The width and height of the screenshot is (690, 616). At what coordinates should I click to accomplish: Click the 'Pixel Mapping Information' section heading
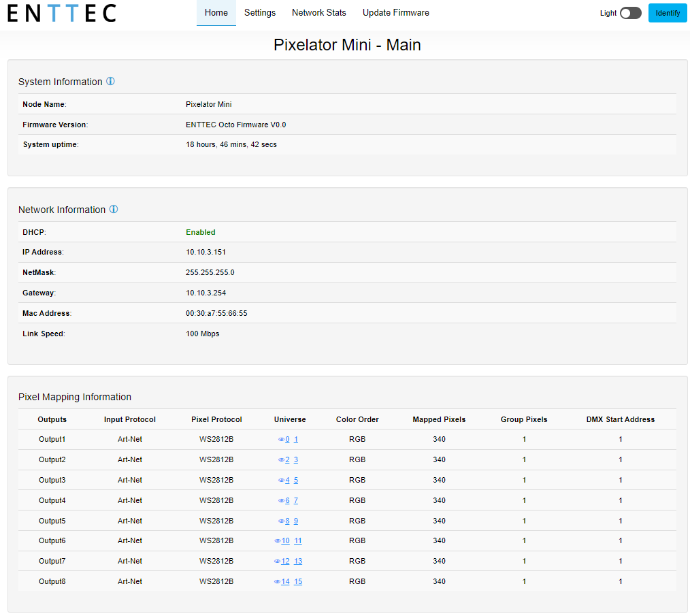pyautogui.click(x=75, y=397)
